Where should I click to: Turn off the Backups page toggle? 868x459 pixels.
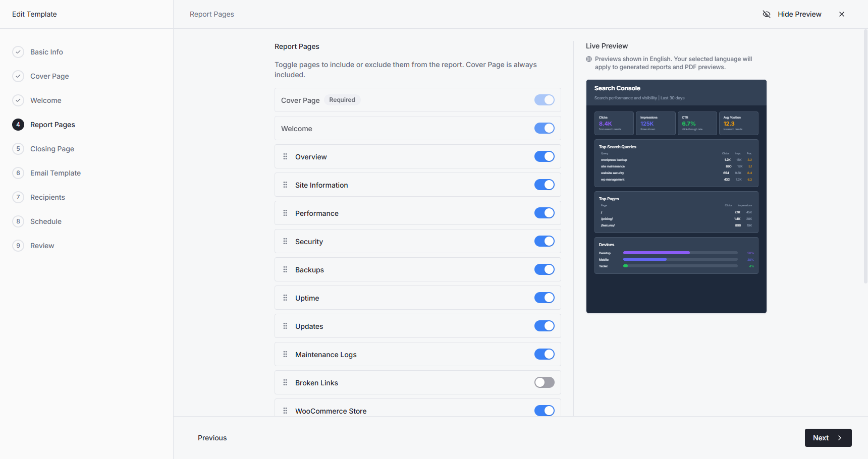click(x=545, y=269)
